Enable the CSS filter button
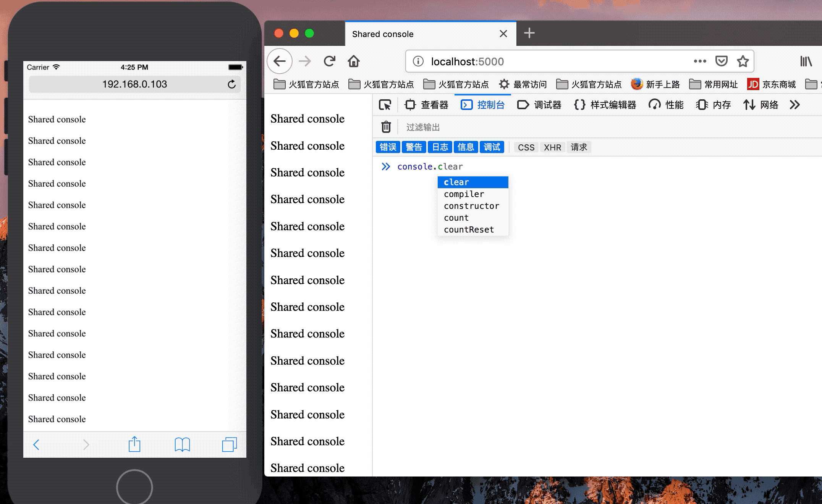Viewport: 822px width, 504px height. [526, 147]
